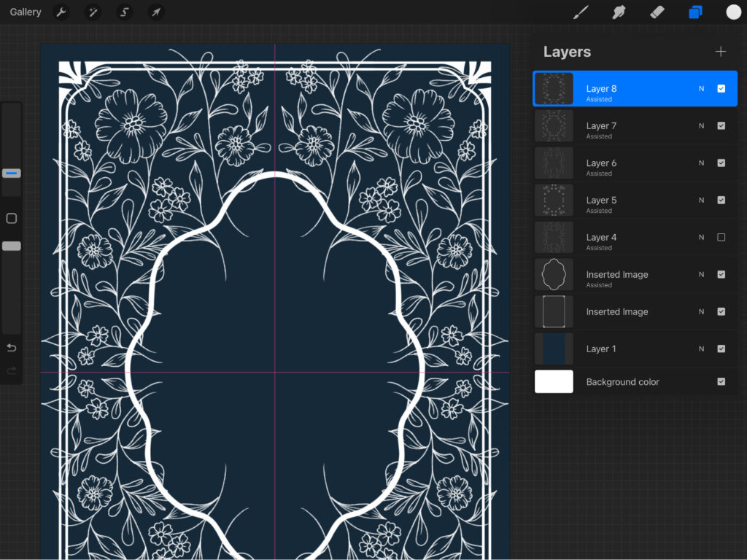The width and height of the screenshot is (747, 560).
Task: Activate the Selection tool
Action: click(125, 12)
